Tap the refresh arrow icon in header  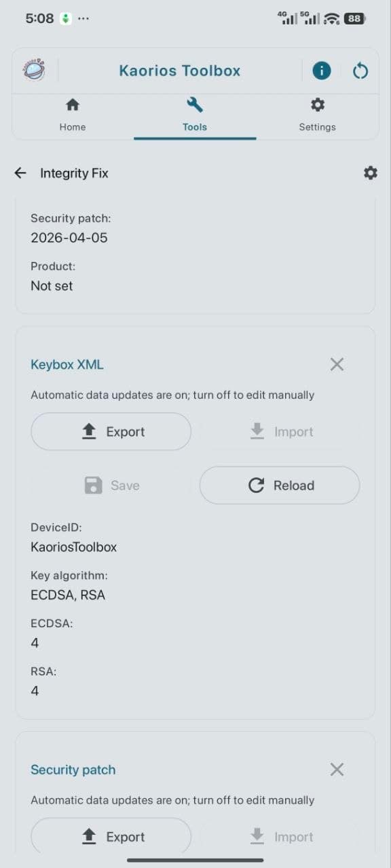pos(360,71)
